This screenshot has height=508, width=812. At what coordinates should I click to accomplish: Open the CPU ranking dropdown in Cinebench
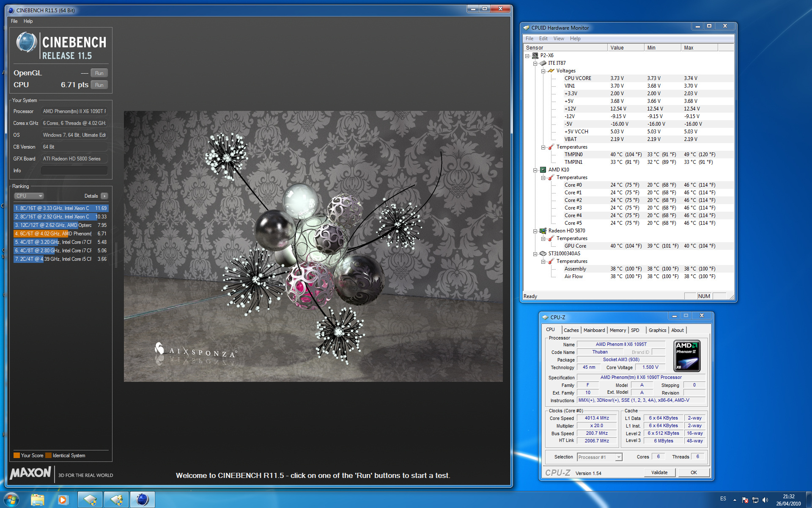(x=29, y=196)
